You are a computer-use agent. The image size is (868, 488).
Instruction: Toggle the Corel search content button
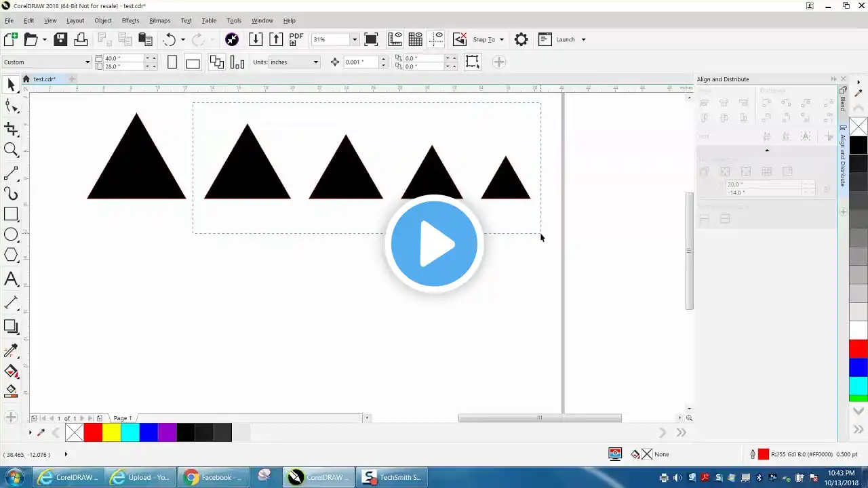point(232,39)
